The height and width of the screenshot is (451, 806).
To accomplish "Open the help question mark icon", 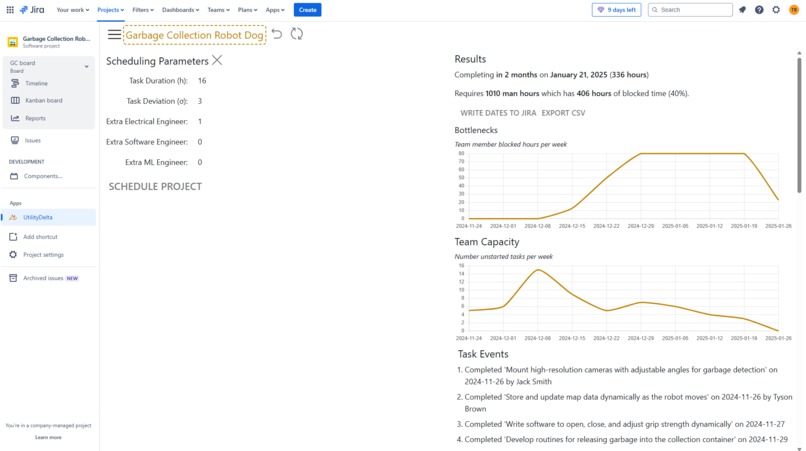I will [x=759, y=10].
